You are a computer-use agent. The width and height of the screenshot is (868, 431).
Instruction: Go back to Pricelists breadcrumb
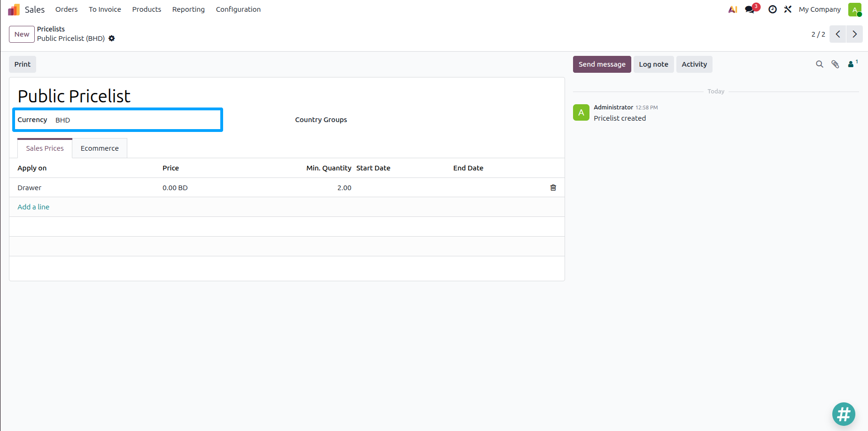[x=51, y=29]
